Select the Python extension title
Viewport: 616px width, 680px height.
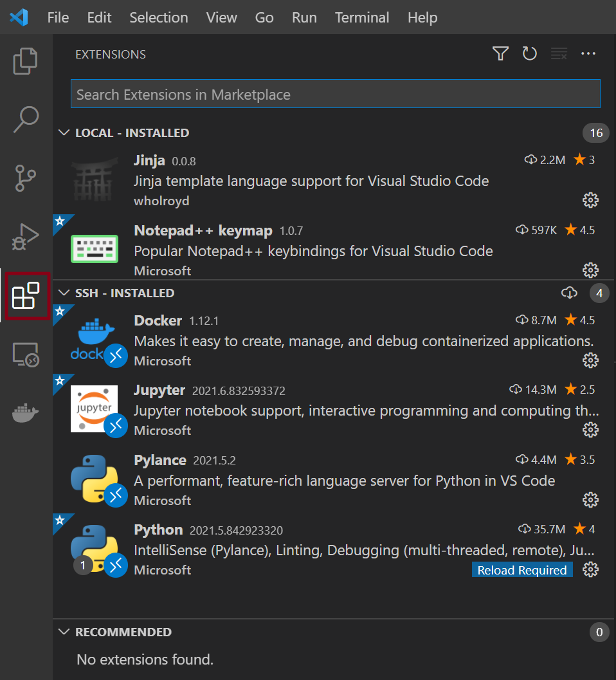click(x=158, y=530)
